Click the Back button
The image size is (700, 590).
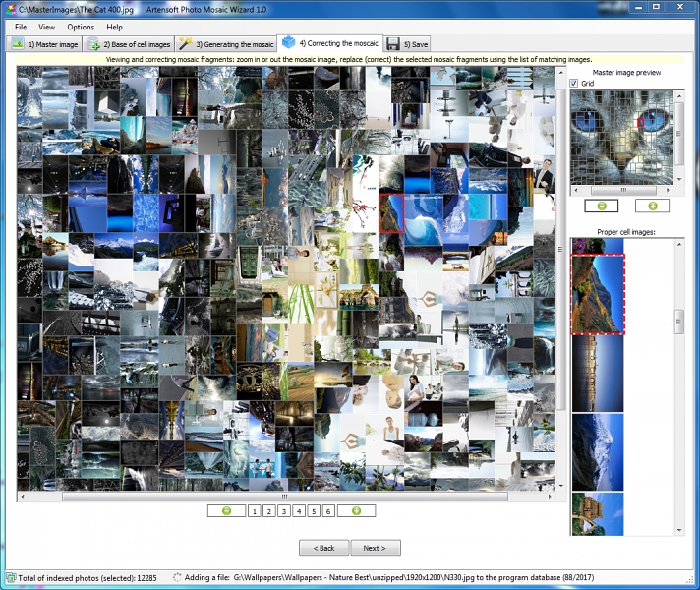coord(324,548)
